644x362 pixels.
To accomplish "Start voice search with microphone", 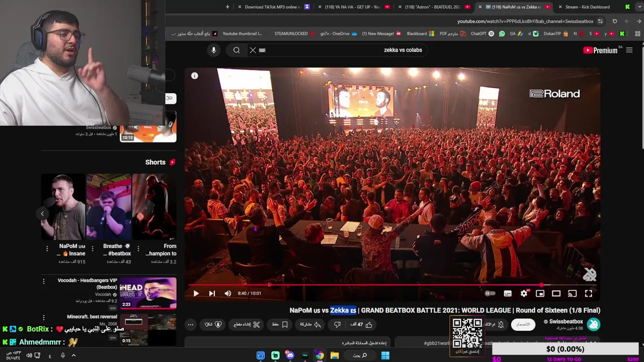I will tap(214, 50).
